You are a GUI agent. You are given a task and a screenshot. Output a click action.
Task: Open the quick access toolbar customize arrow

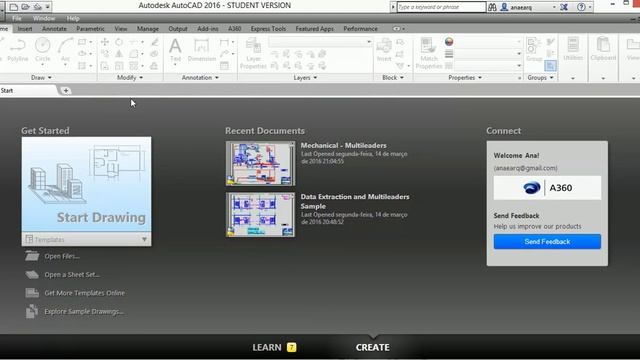[48, 7]
